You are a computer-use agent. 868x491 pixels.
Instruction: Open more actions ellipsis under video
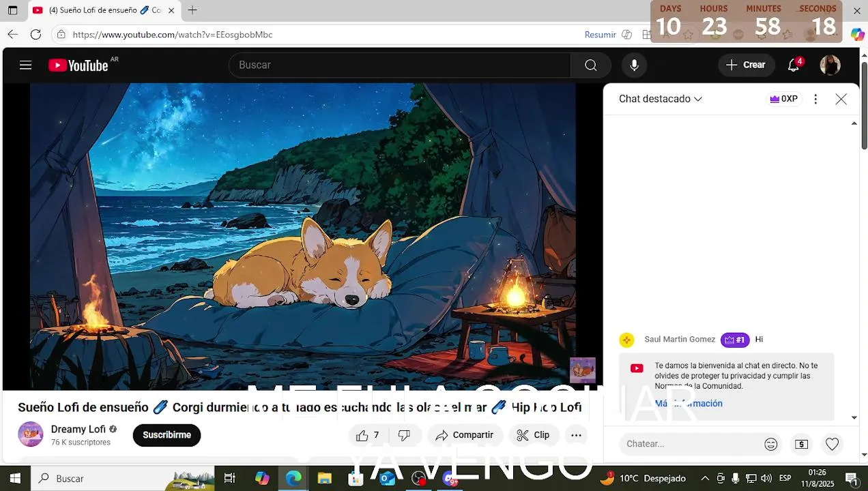tap(577, 435)
